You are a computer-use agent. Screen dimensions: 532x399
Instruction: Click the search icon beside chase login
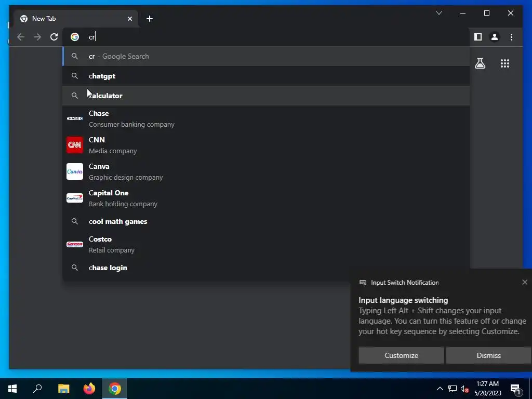[x=75, y=268]
